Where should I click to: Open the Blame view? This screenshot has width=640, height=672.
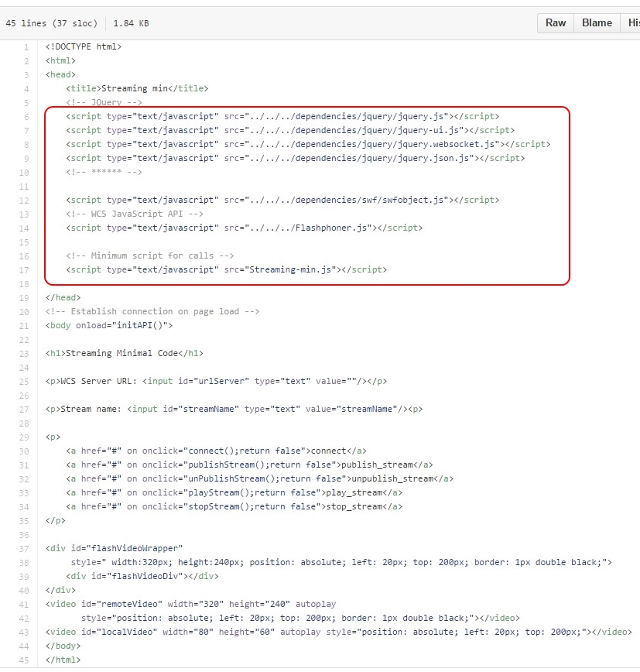tap(596, 23)
